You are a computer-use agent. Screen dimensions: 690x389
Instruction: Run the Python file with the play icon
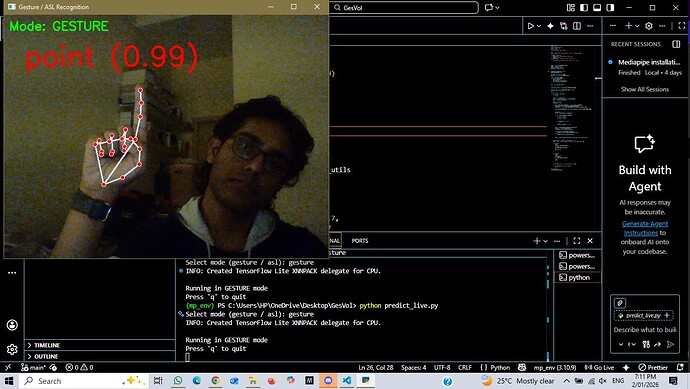pyautogui.click(x=531, y=26)
